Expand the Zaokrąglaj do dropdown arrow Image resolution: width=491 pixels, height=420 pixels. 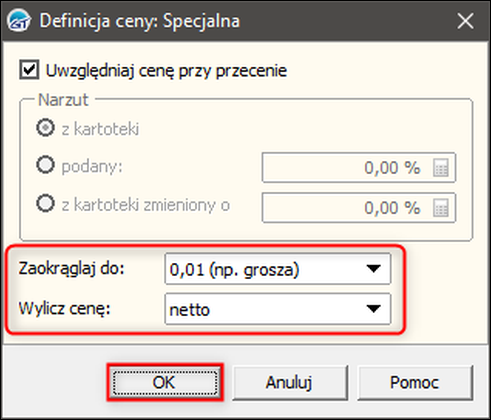click(373, 269)
